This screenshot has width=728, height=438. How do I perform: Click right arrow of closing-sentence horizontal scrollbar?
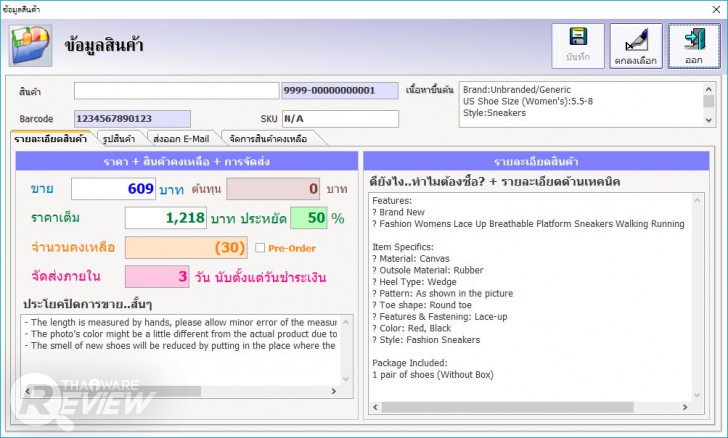click(334, 391)
